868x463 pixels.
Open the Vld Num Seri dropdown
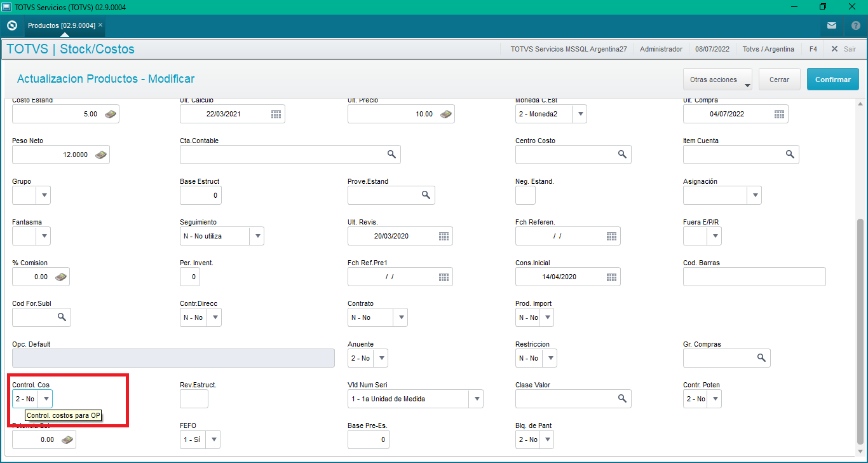point(476,398)
